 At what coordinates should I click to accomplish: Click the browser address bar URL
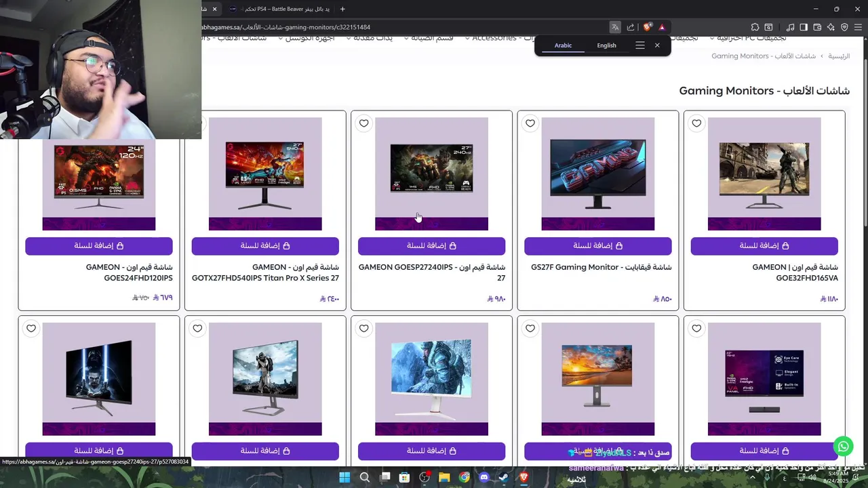pyautogui.click(x=286, y=27)
